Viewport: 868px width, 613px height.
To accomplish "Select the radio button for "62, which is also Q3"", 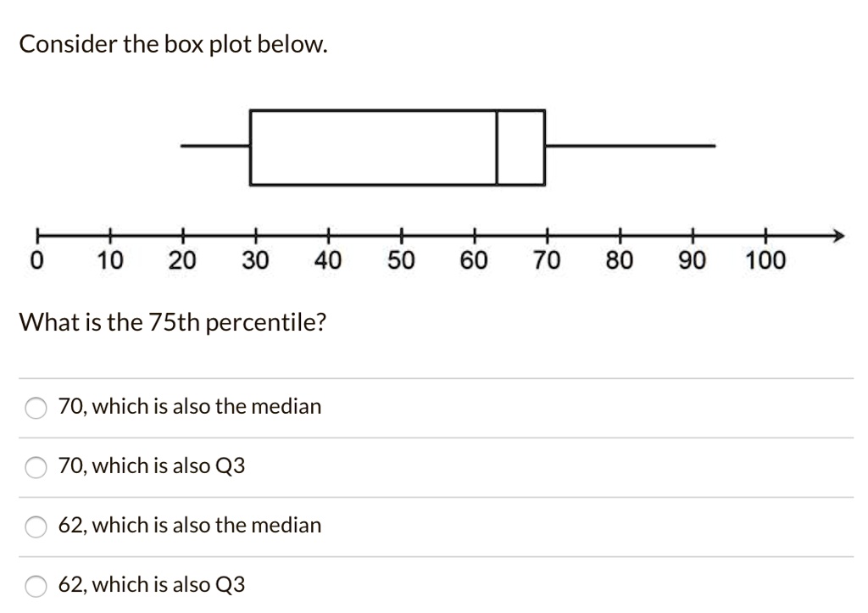I will [x=36, y=585].
